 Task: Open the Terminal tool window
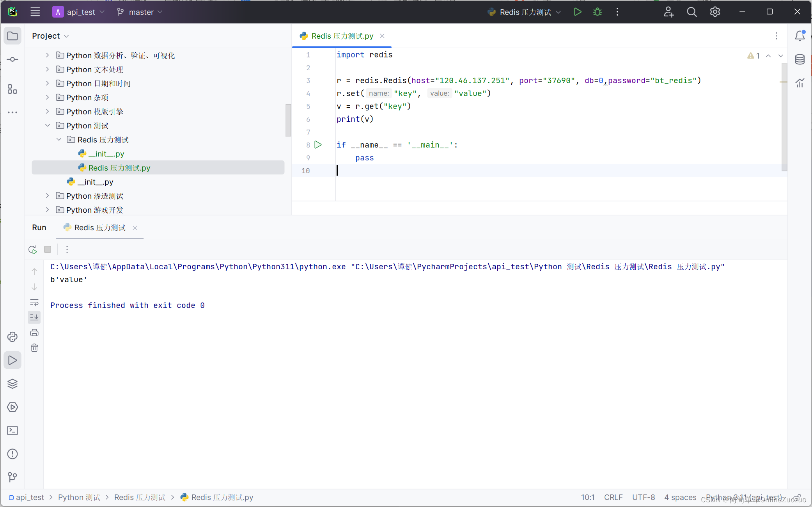(x=12, y=431)
